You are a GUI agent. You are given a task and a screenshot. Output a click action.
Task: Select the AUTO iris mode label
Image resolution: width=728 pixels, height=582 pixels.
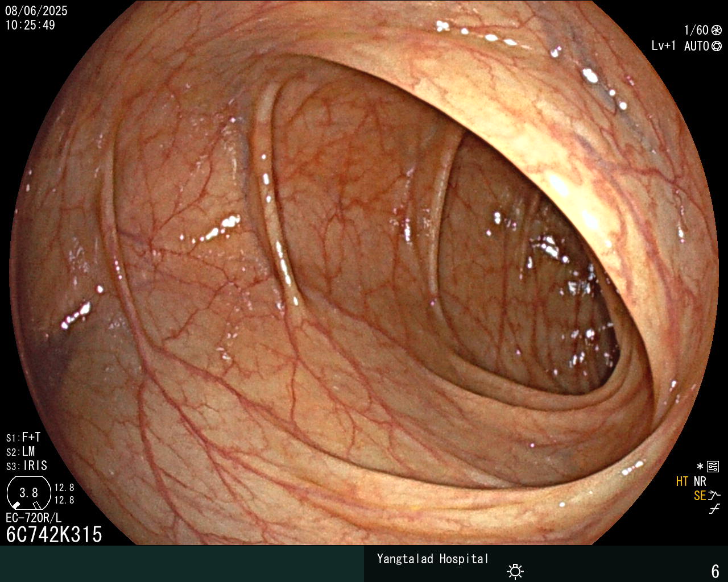[x=696, y=46]
